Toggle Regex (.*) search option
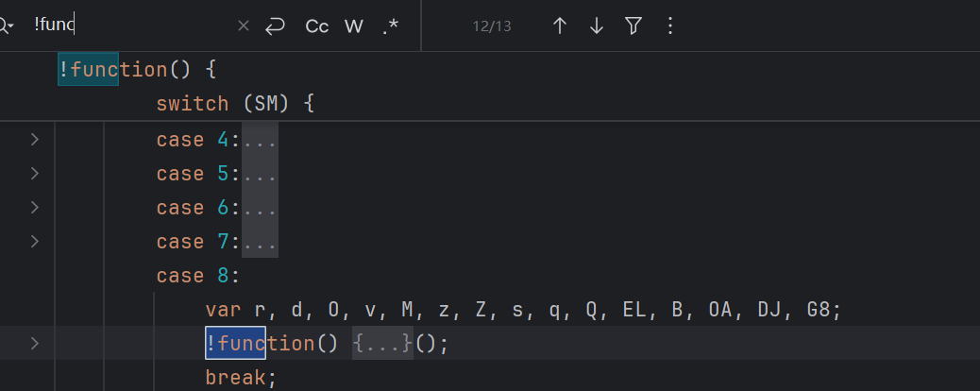 tap(391, 25)
